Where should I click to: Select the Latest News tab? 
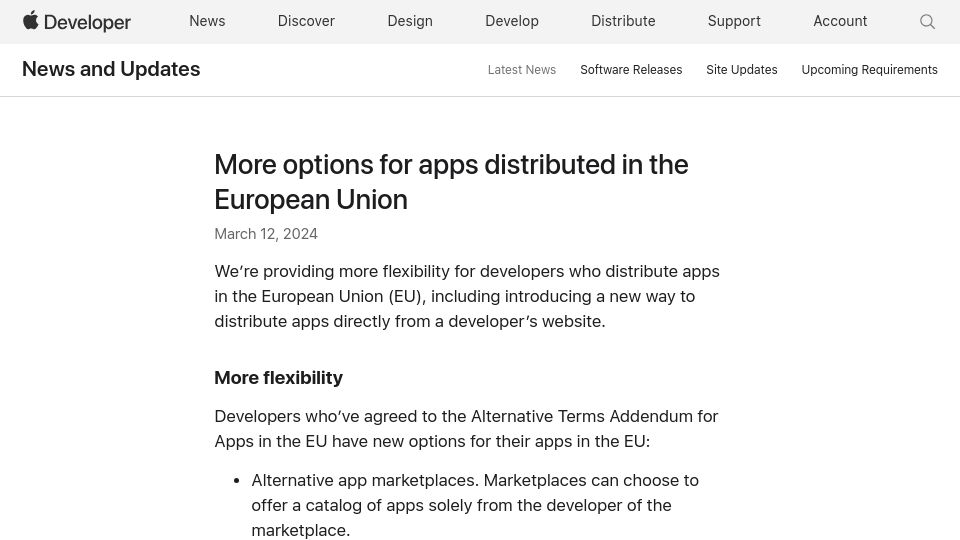point(522,70)
